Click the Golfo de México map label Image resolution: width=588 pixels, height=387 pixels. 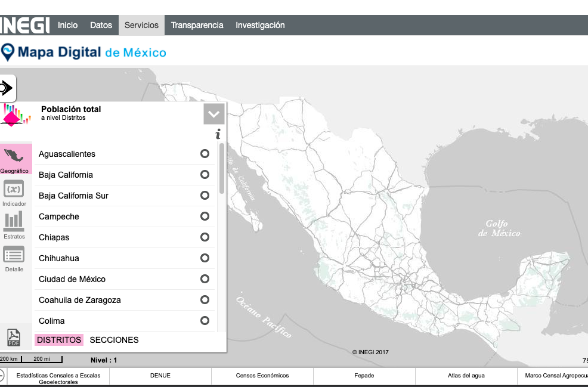pyautogui.click(x=499, y=228)
